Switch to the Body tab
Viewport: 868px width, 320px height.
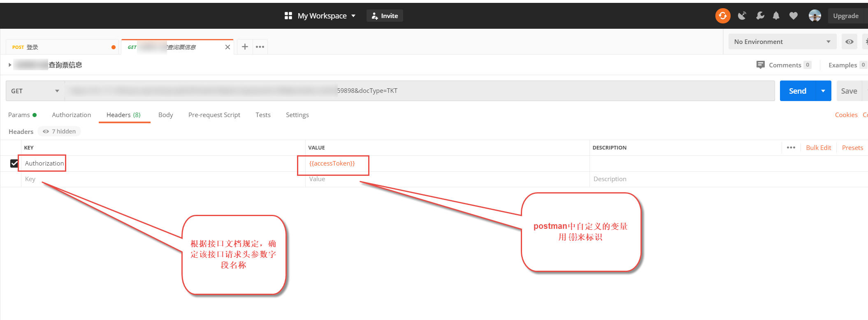(x=165, y=115)
